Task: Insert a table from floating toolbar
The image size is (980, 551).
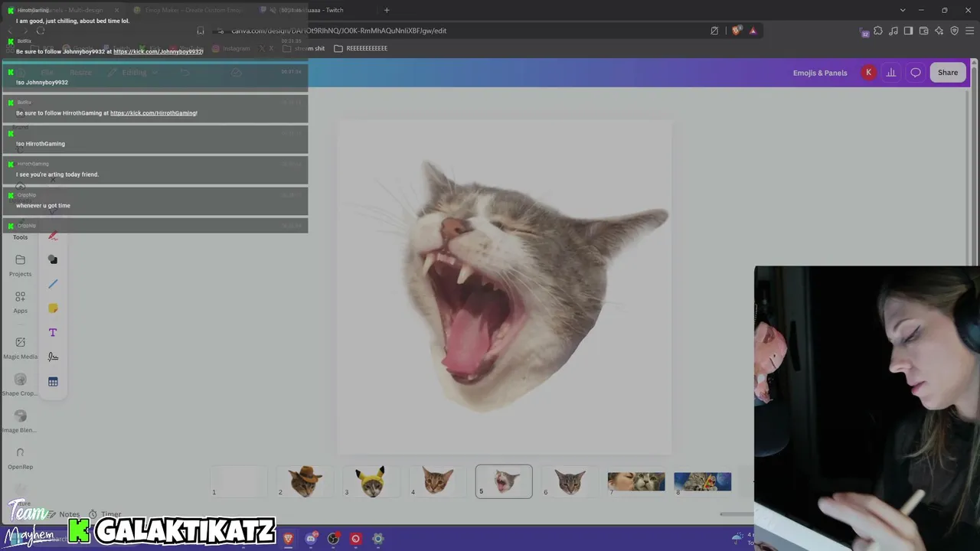Action: (x=53, y=381)
